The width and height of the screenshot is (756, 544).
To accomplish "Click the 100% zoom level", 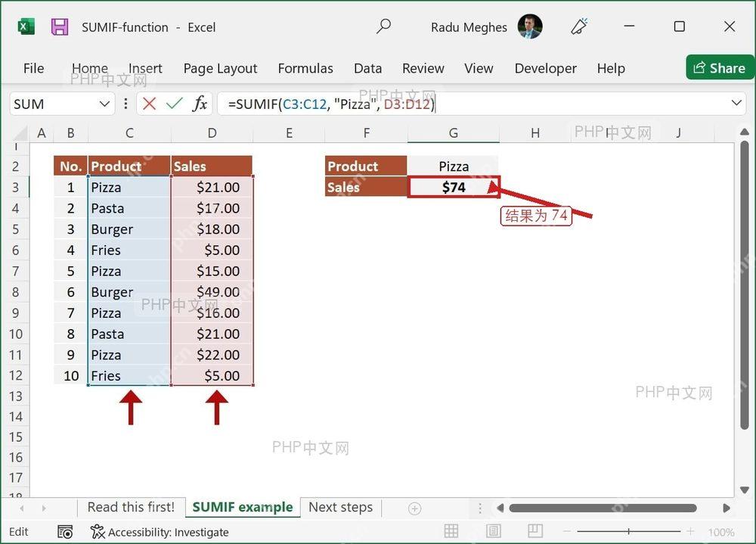I will pos(721,532).
